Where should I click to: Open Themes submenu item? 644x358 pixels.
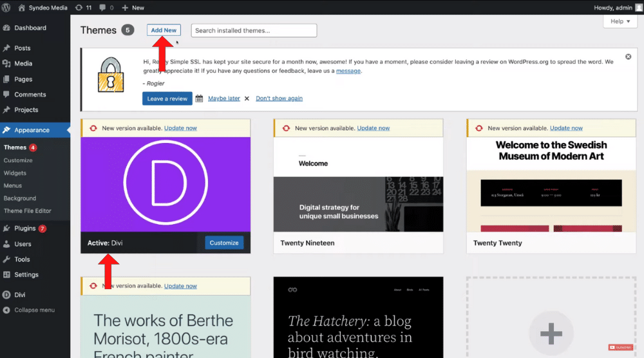[15, 147]
